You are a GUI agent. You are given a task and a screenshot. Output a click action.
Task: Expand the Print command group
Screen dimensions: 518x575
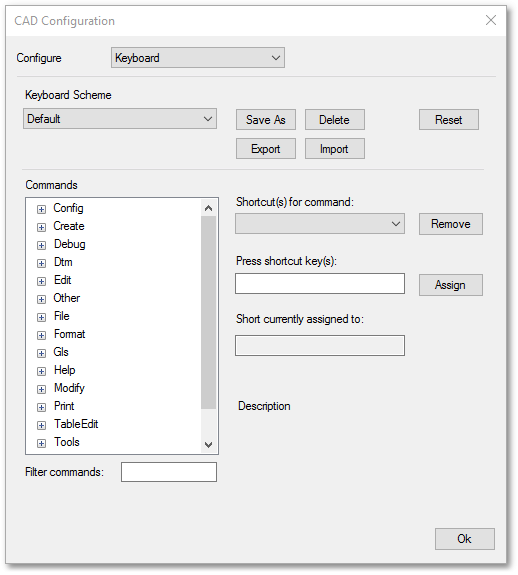41,407
